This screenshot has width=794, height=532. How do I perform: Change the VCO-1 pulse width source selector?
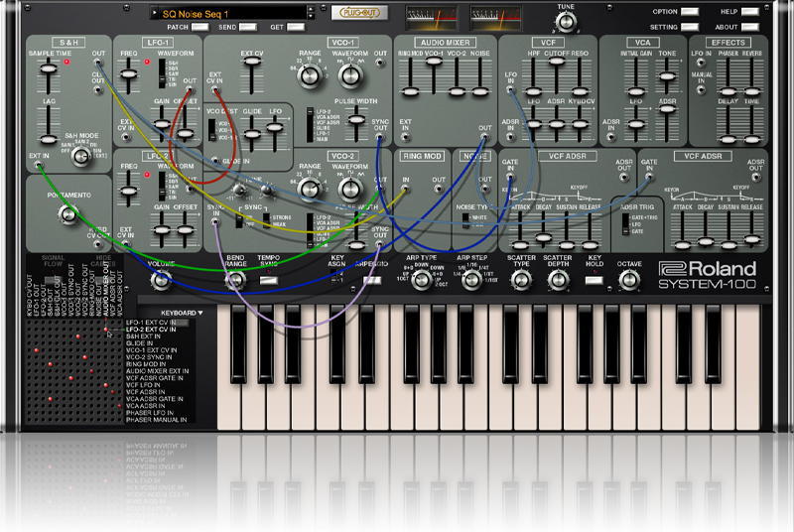tap(310, 125)
